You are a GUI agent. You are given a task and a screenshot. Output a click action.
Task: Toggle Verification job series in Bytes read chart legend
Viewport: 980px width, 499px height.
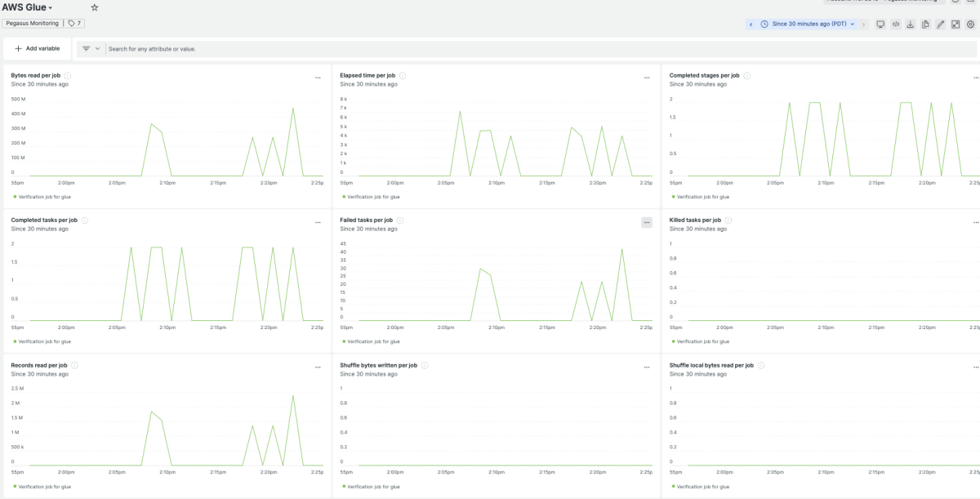coord(44,197)
